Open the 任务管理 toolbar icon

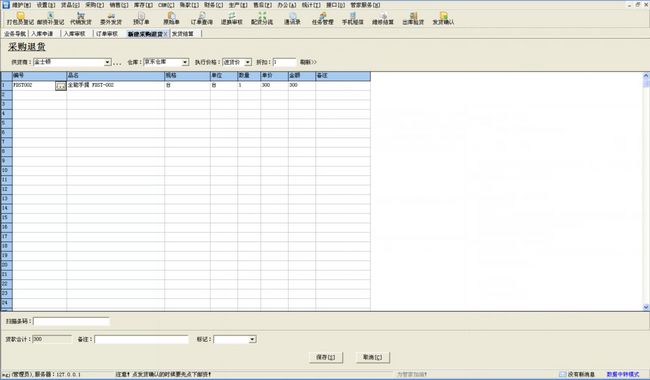click(323, 18)
